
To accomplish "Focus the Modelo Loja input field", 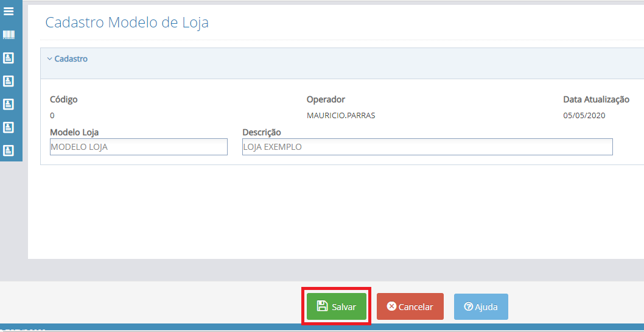I will click(138, 147).
